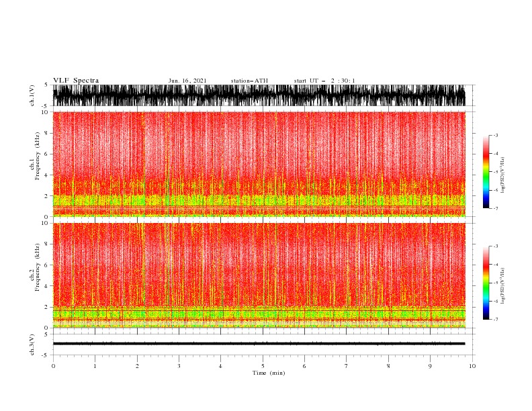Image resolution: width=532 pixels, height=411 pixels.
Task: Click the ch.2 spectrogram color scale bar
Action: (x=486, y=283)
